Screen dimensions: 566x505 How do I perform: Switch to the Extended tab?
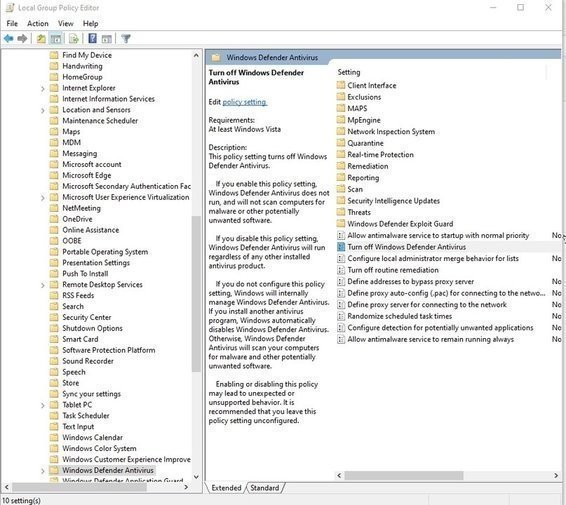click(x=226, y=488)
